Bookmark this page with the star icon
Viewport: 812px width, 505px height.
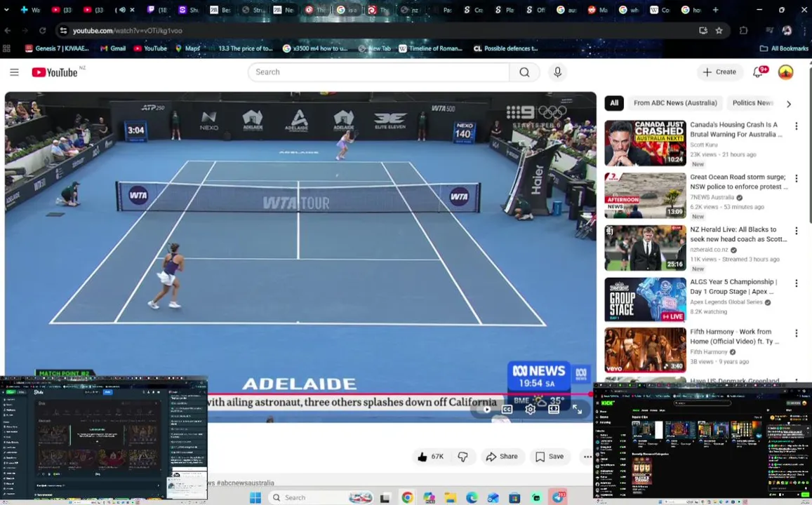[719, 31]
